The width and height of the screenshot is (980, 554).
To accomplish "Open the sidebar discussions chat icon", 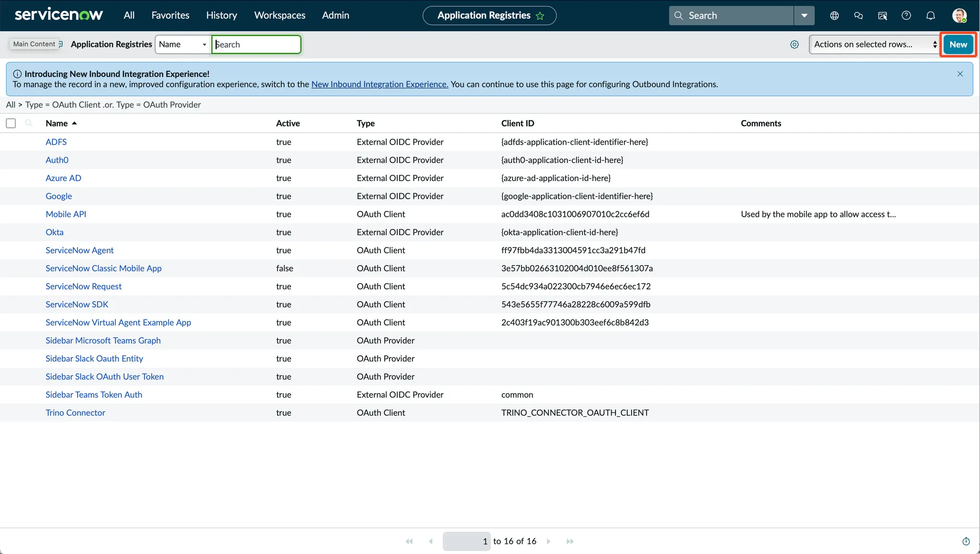I will pos(858,16).
